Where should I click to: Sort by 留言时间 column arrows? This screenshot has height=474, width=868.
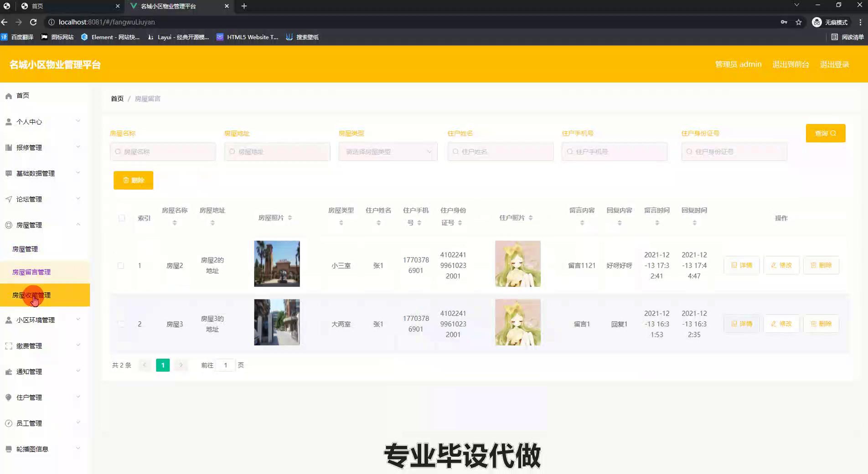pos(657,223)
